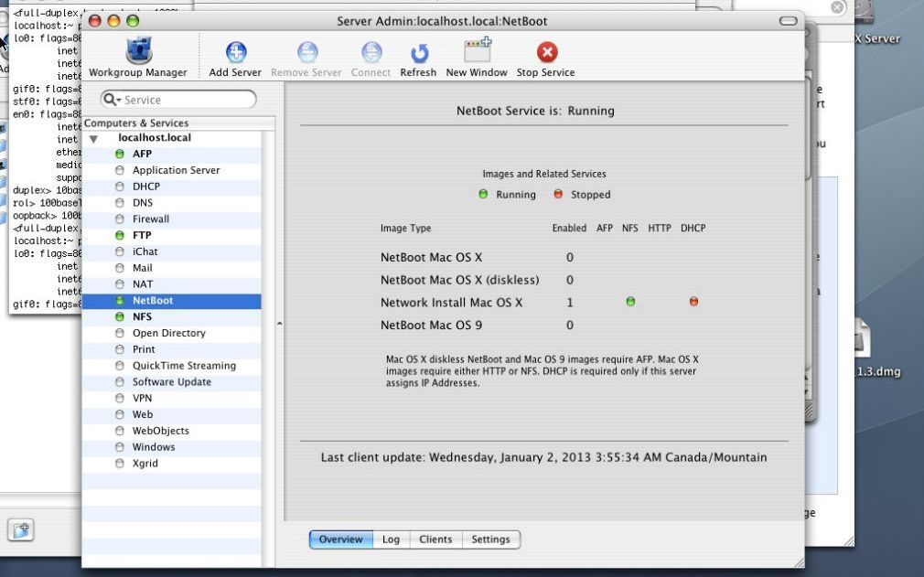Switch to the Log tab

pyautogui.click(x=391, y=540)
